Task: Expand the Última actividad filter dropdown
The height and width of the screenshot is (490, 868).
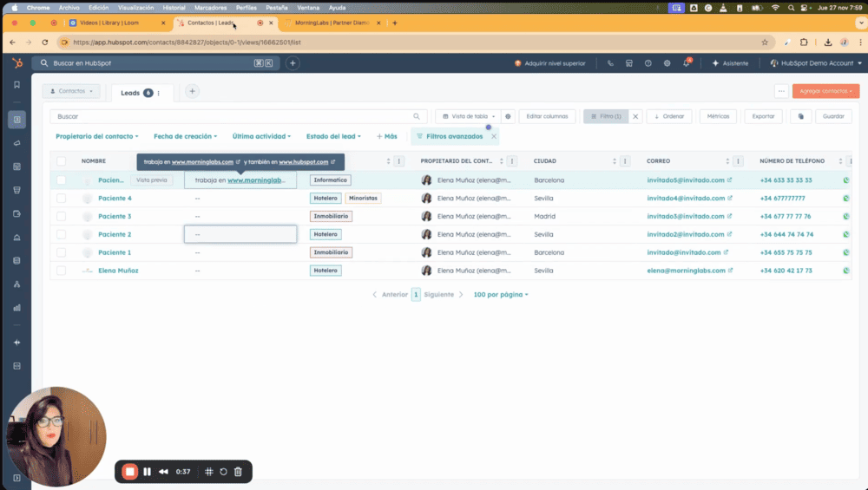Action: point(261,136)
